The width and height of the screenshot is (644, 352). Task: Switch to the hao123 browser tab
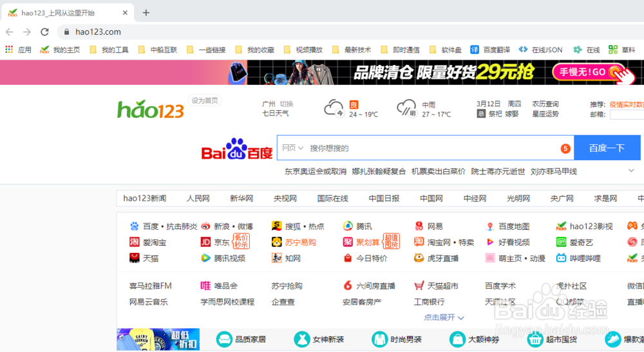click(x=68, y=13)
